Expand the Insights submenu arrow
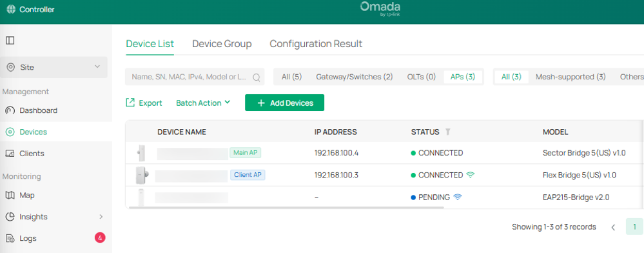Image resolution: width=644 pixels, height=253 pixels. tap(101, 217)
